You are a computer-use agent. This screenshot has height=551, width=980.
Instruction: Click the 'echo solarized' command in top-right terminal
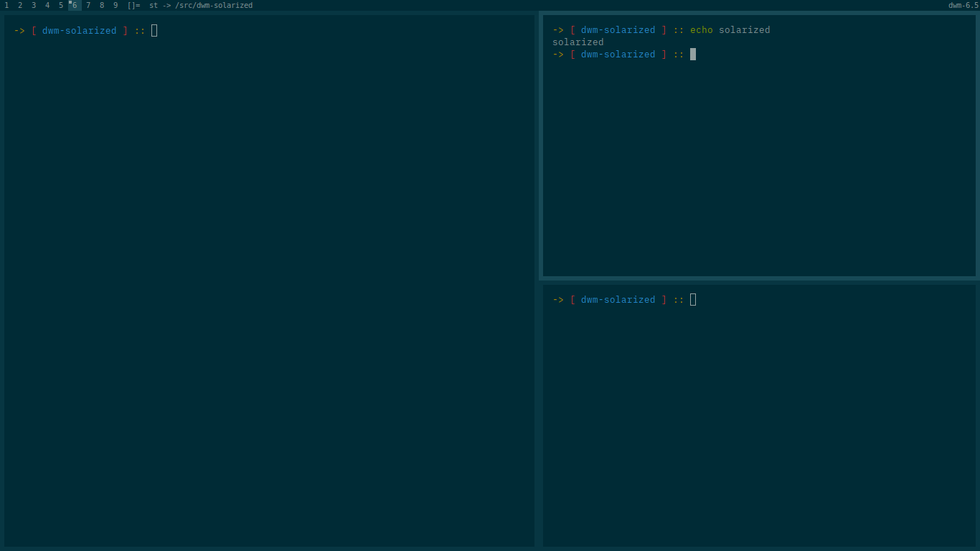[x=730, y=30]
